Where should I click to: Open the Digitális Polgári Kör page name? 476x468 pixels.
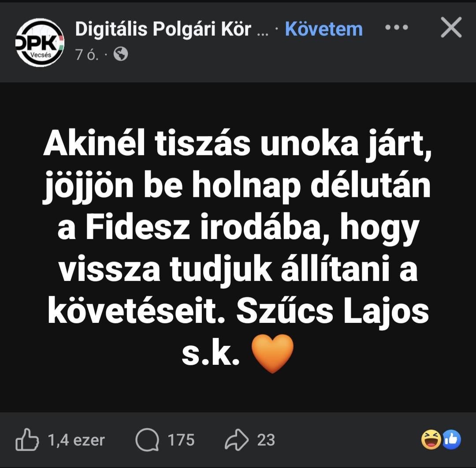pyautogui.click(x=163, y=29)
